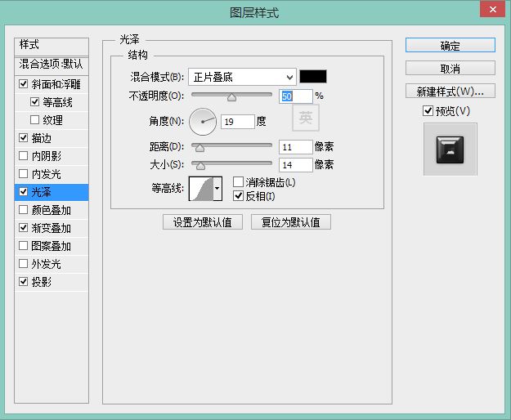The height and width of the screenshot is (420, 511).
Task: Click the 不透明度 opacity slider handle
Action: point(231,97)
